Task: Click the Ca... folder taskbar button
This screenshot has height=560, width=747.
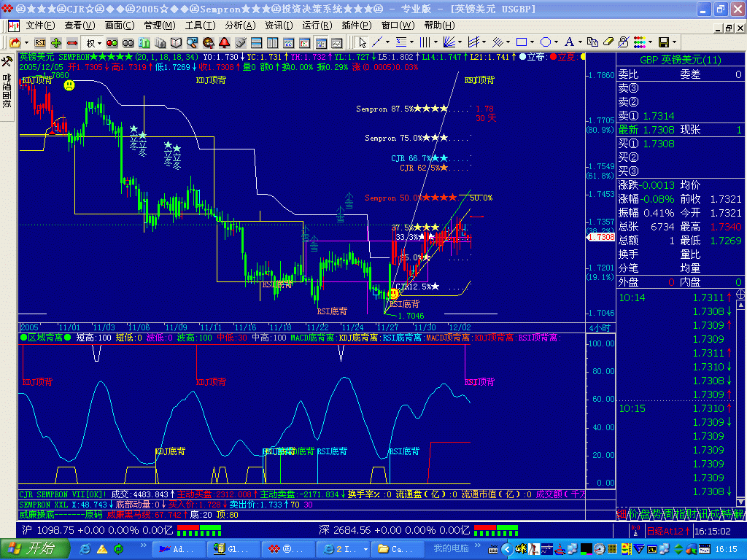Action: coord(398,549)
